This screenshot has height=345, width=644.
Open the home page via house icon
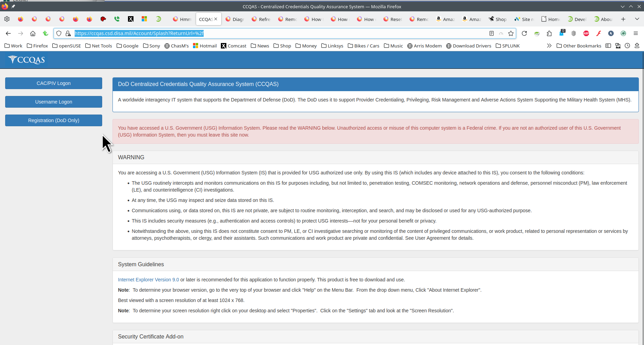tap(33, 33)
